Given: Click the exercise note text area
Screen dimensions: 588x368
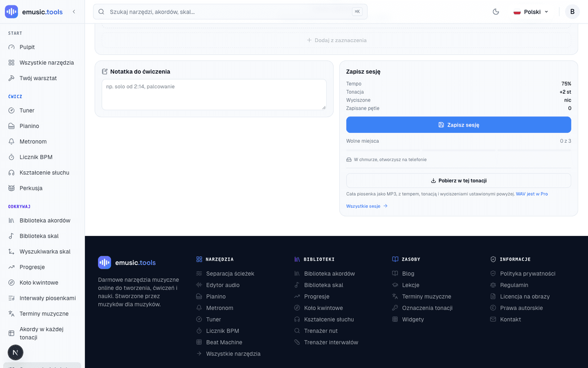Looking at the screenshot, I should tap(214, 95).
